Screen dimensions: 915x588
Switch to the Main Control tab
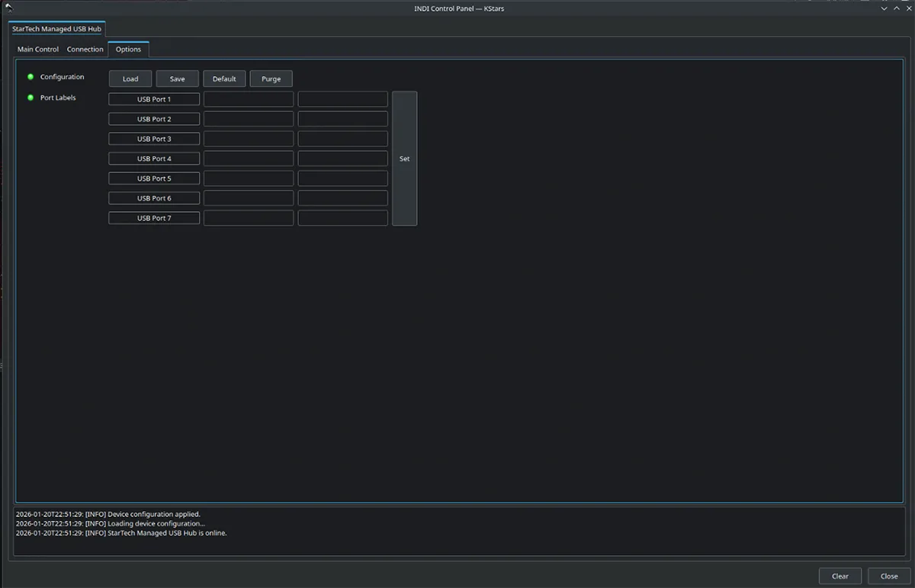click(38, 50)
